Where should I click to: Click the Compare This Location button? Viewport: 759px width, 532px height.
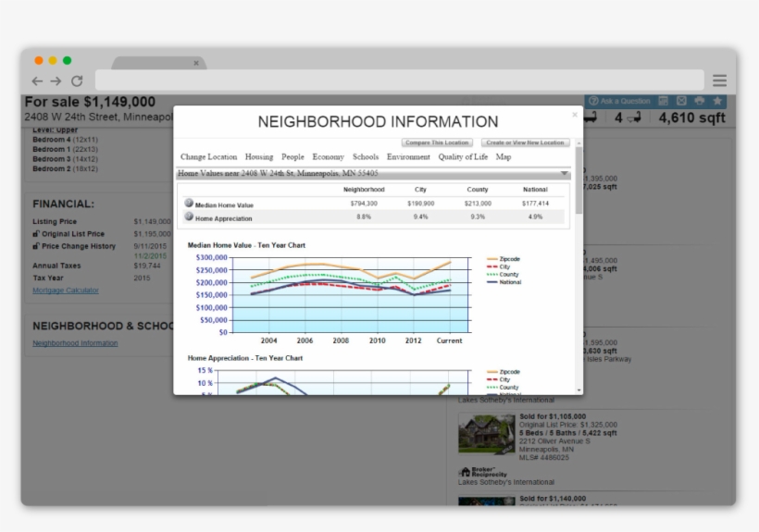(x=437, y=142)
